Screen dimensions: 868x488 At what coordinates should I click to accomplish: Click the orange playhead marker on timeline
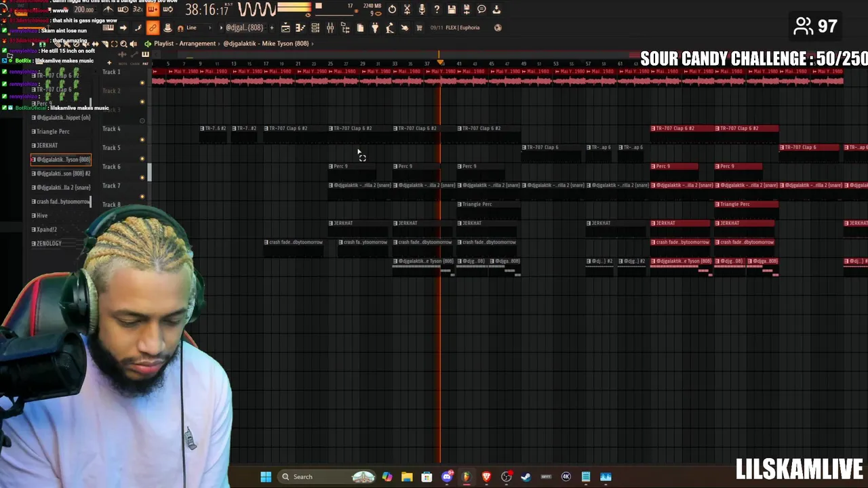click(440, 63)
